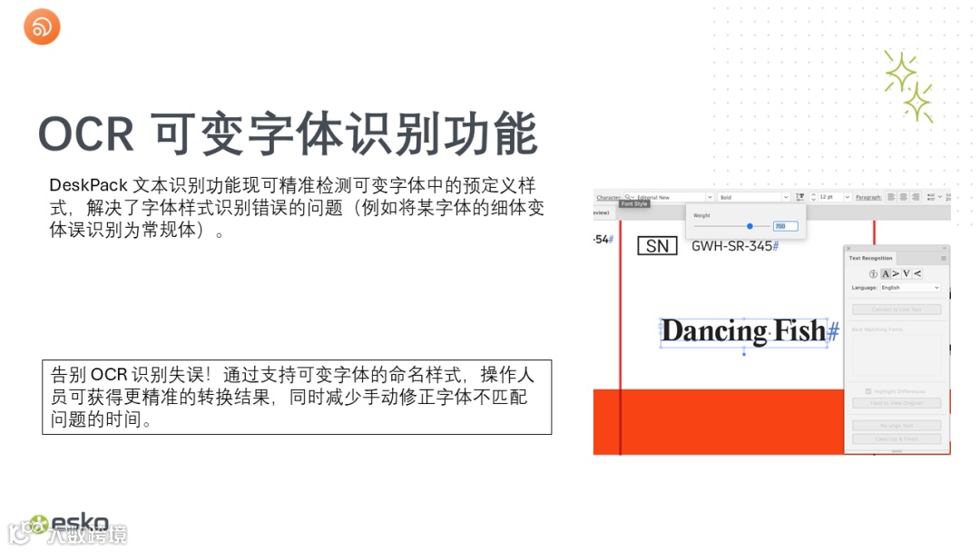980x552 pixels.
Task: Click the variable font icon
Action: 800,197
